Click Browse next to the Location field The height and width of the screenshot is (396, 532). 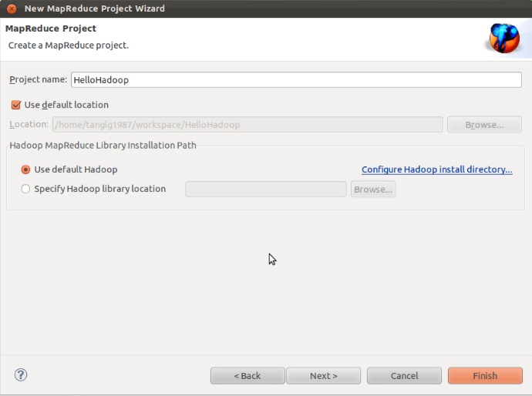(x=484, y=125)
